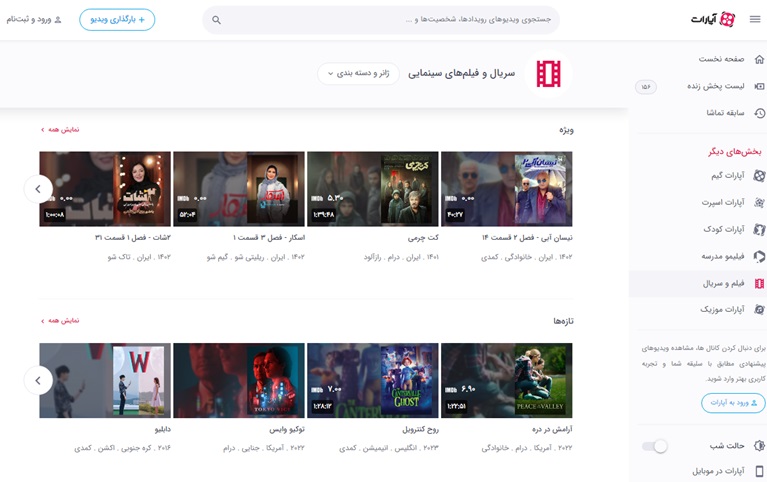This screenshot has width=767, height=482.
Task: Click the آپارات اسپرت icon
Action: click(759, 202)
